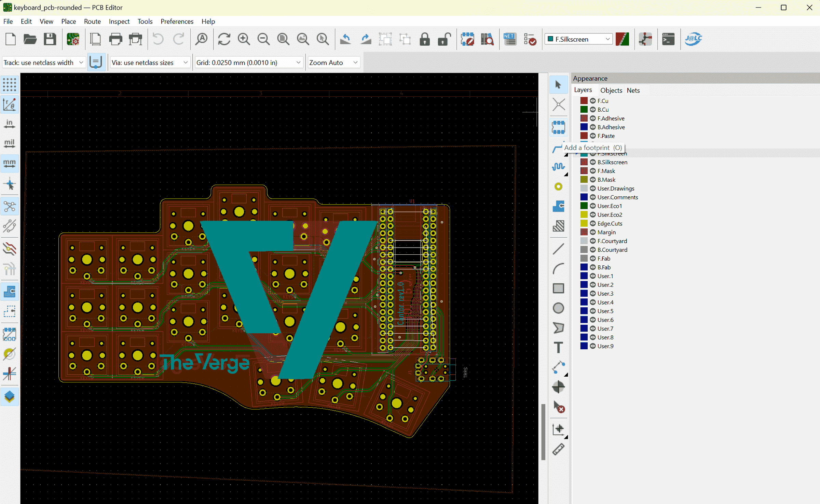This screenshot has height=504, width=820.
Task: Click the Route menu
Action: (91, 22)
